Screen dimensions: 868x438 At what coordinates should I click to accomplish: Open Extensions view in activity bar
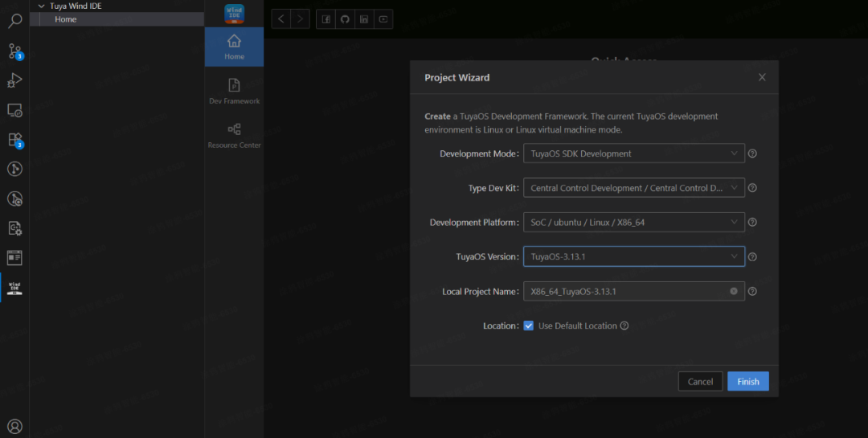(x=15, y=140)
